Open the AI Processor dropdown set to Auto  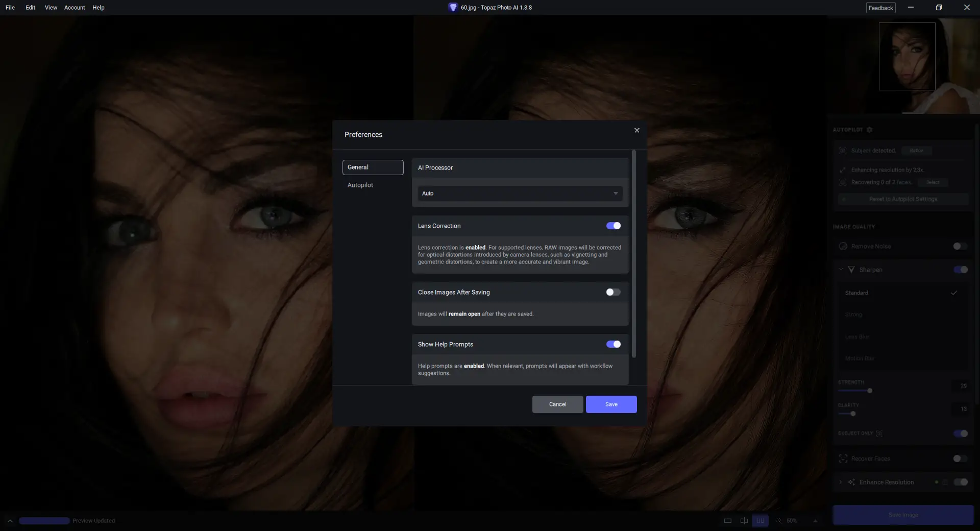click(x=520, y=194)
